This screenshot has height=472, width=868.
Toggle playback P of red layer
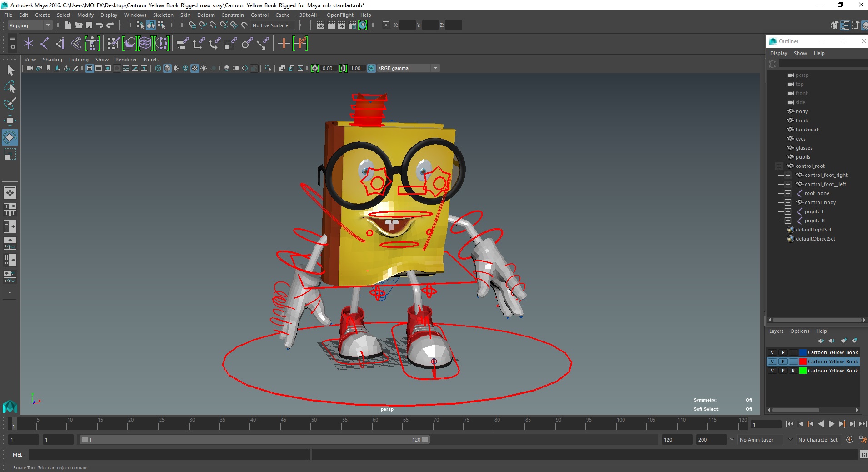pyautogui.click(x=783, y=362)
